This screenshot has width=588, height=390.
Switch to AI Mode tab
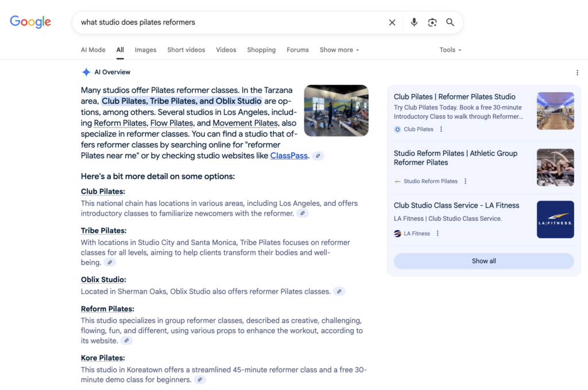tap(93, 50)
